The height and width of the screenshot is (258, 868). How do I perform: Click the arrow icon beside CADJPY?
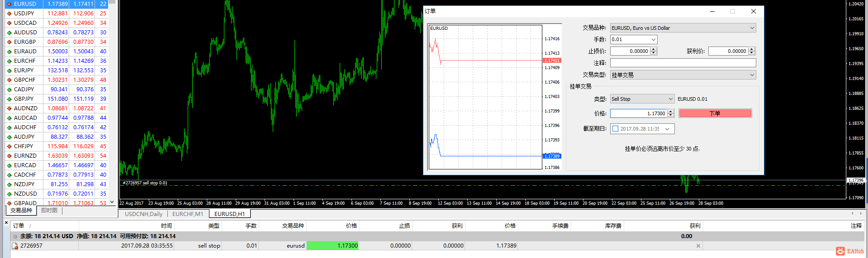[9, 89]
